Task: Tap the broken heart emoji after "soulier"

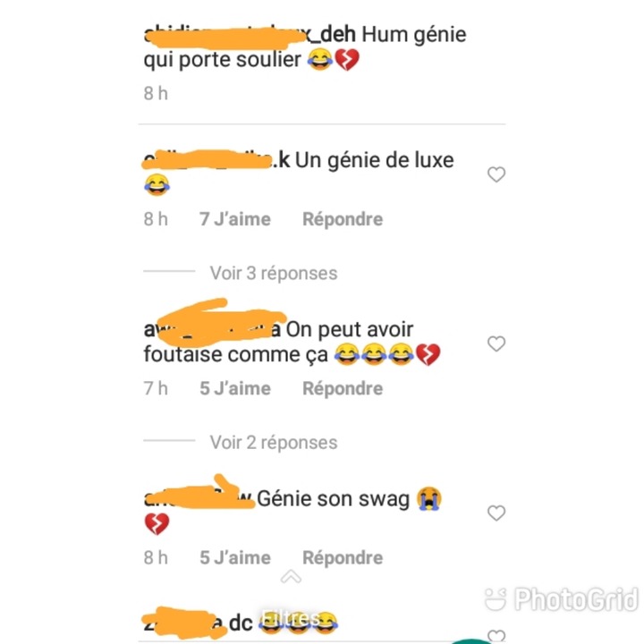Action: click(x=347, y=60)
